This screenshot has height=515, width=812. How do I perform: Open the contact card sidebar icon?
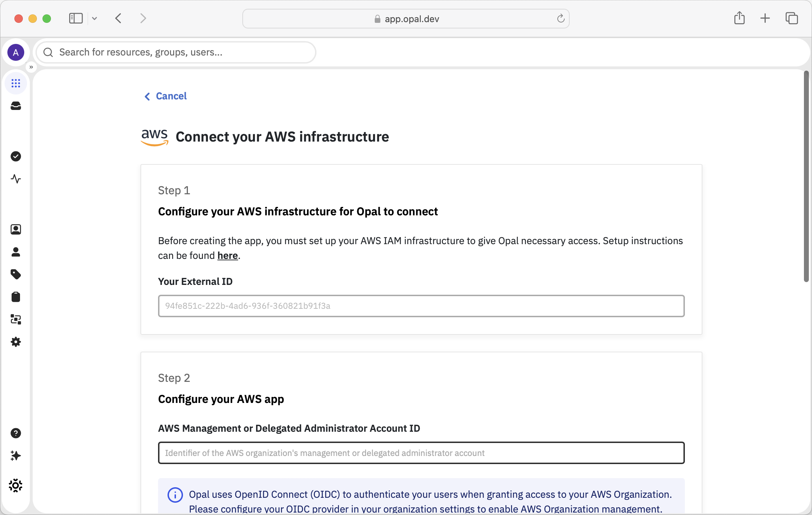coord(16,229)
